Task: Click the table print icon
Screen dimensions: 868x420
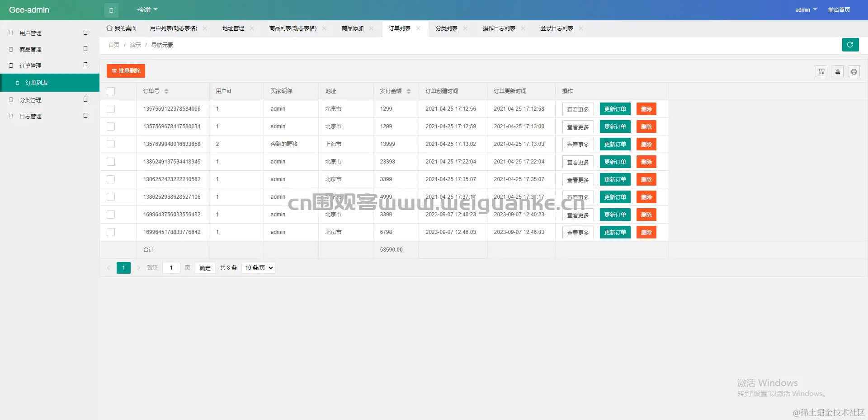Action: (854, 71)
